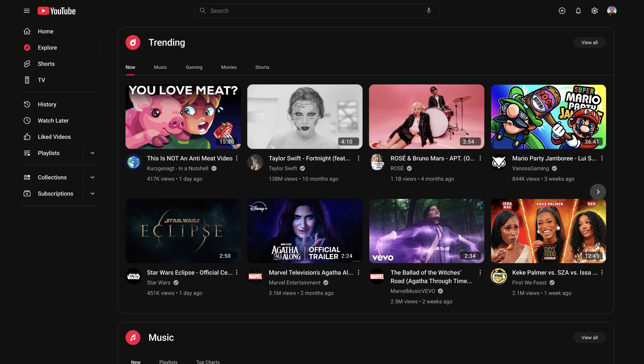Click Star Wars channel avatar
Viewport: 644px width, 364px height.
pyautogui.click(x=134, y=277)
